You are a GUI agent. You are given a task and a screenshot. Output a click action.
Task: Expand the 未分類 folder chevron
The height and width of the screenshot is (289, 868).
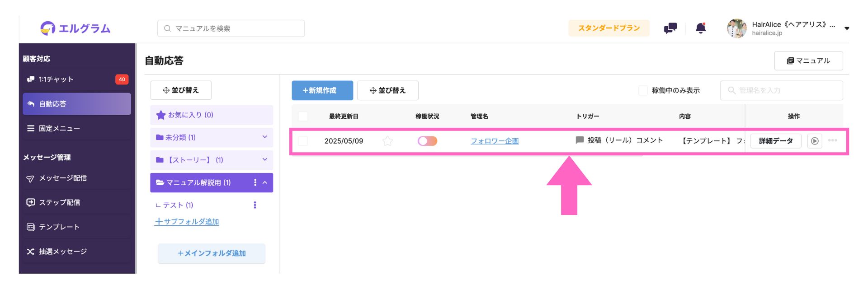coord(265,137)
